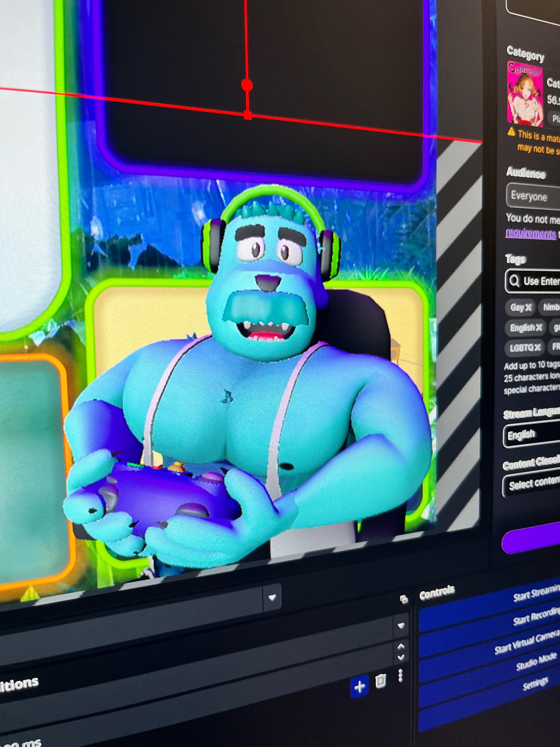560x747 pixels.
Task: Pop out the dock with the float icon
Action: coord(404,599)
